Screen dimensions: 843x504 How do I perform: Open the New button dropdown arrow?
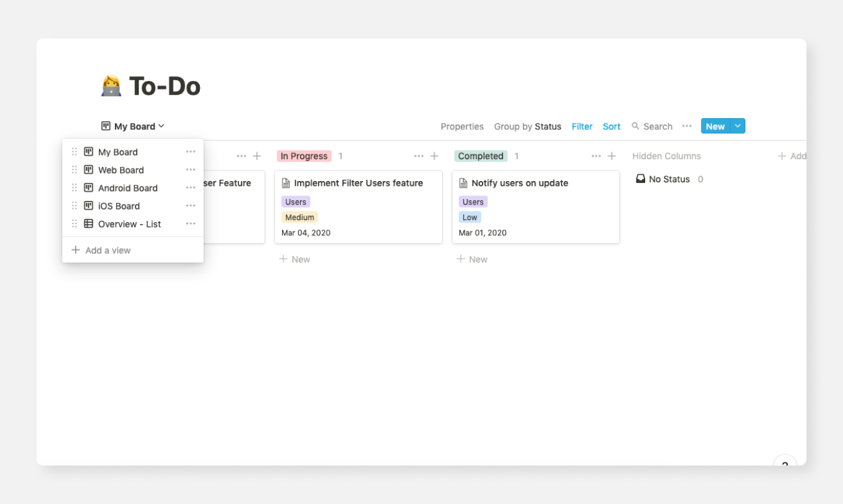point(737,125)
